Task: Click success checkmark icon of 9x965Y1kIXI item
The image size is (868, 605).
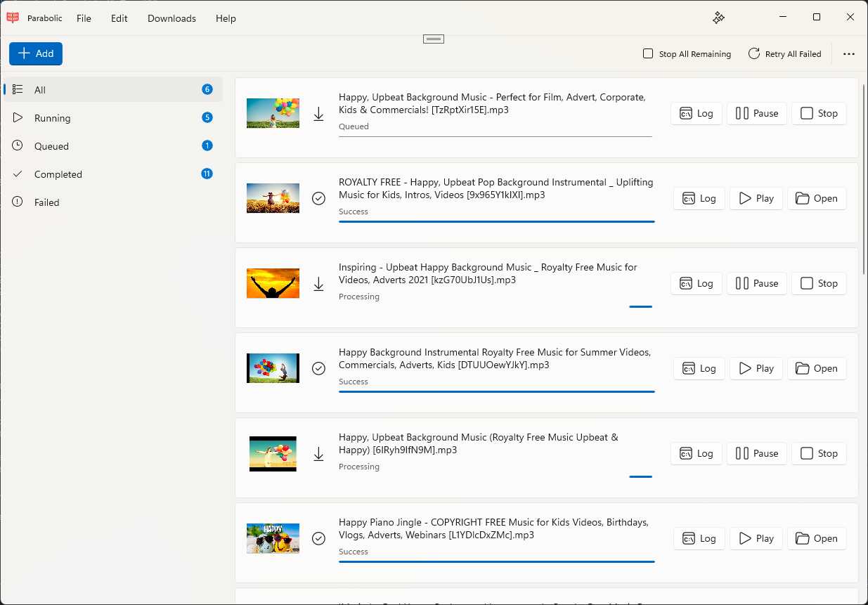Action: pyautogui.click(x=318, y=198)
